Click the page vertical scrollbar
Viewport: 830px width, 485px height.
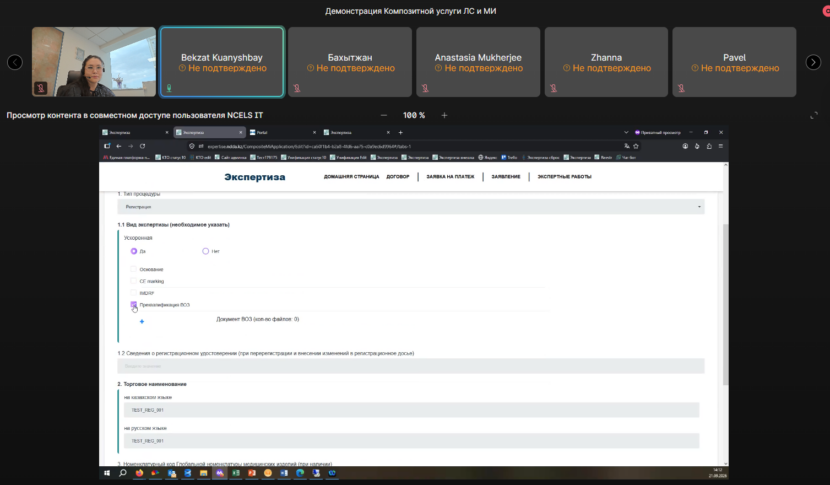pyautogui.click(x=725, y=304)
